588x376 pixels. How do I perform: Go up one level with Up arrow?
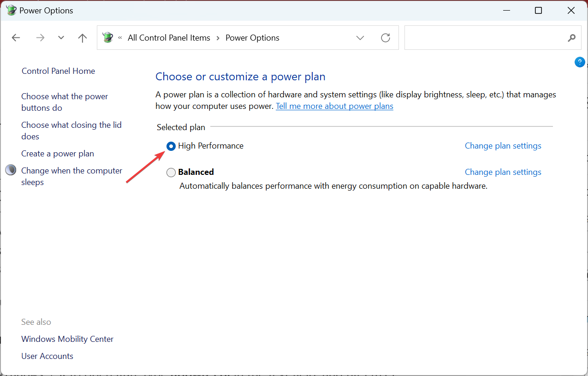click(x=83, y=38)
